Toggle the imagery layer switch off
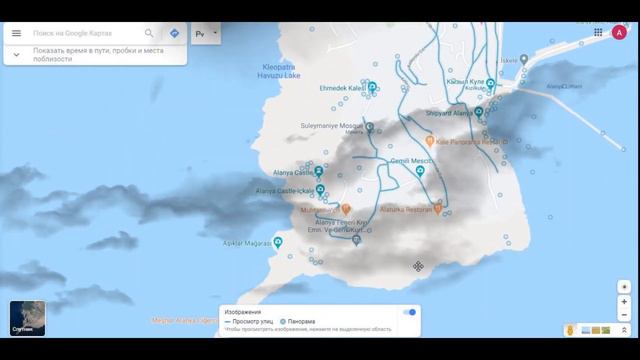Image resolution: width=640 pixels, height=360 pixels. click(409, 312)
